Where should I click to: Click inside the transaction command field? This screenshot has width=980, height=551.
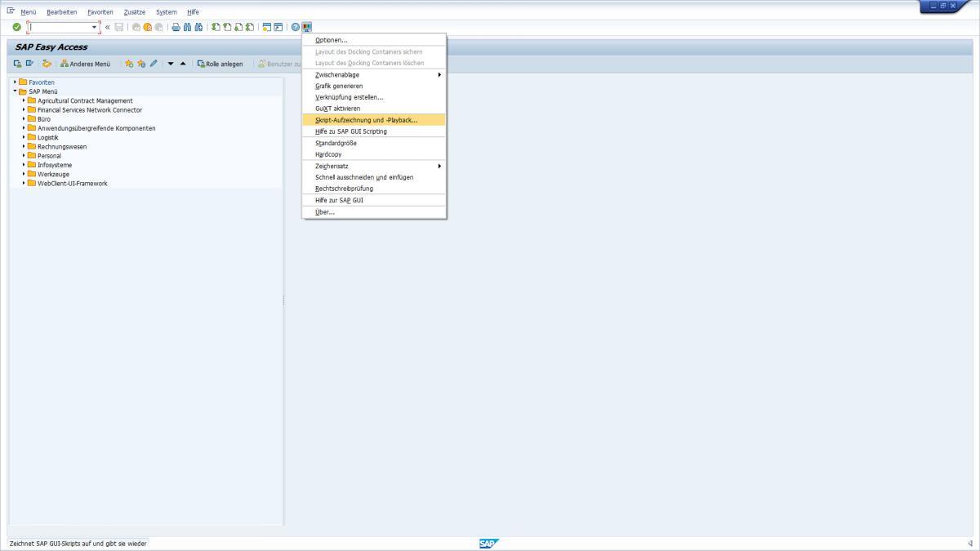(x=57, y=26)
